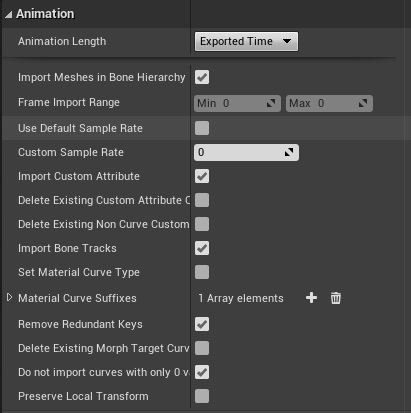Click spin arrow icon in Max frame field
The width and height of the screenshot is (411, 413).
[363, 103]
